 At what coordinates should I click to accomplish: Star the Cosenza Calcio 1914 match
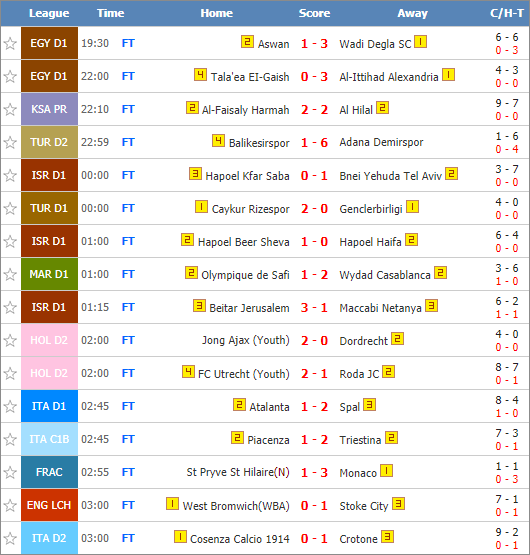point(10,538)
